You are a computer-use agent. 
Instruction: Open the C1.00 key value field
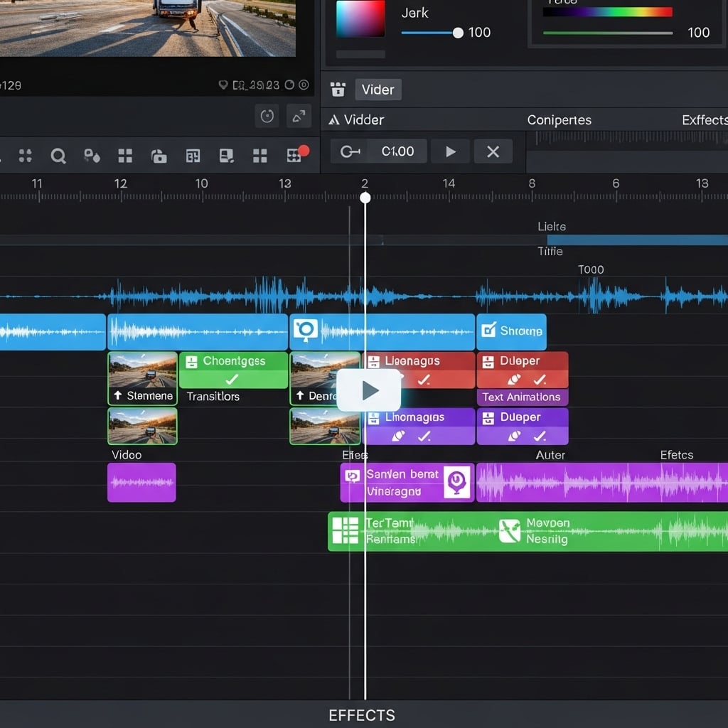click(397, 151)
